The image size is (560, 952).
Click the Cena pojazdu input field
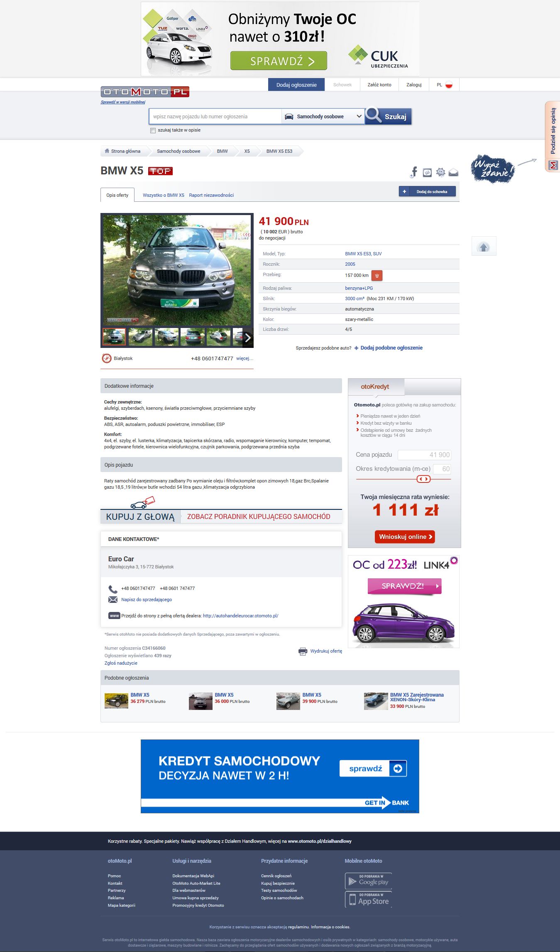[x=424, y=455]
